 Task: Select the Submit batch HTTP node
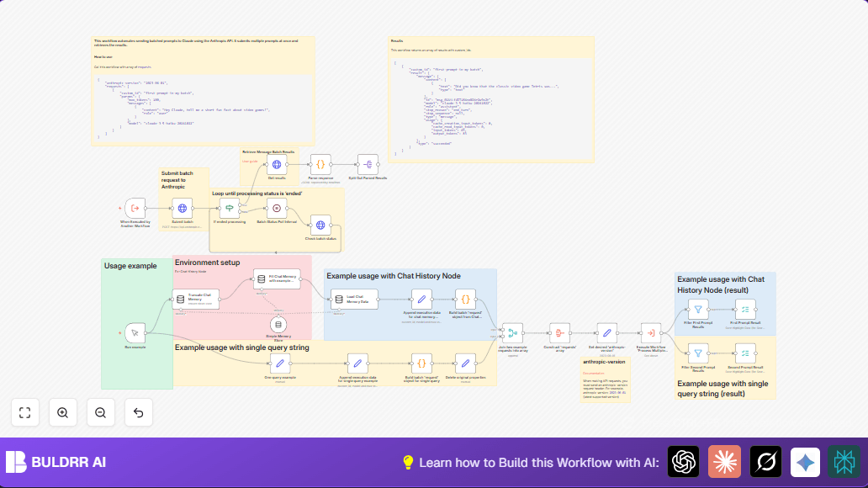point(183,209)
